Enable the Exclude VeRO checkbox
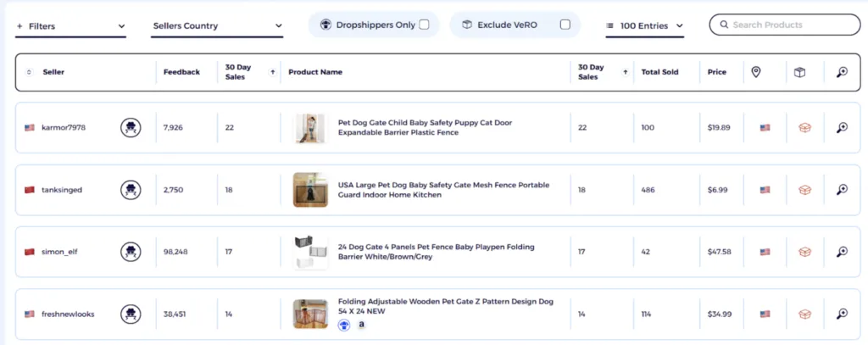 click(565, 25)
